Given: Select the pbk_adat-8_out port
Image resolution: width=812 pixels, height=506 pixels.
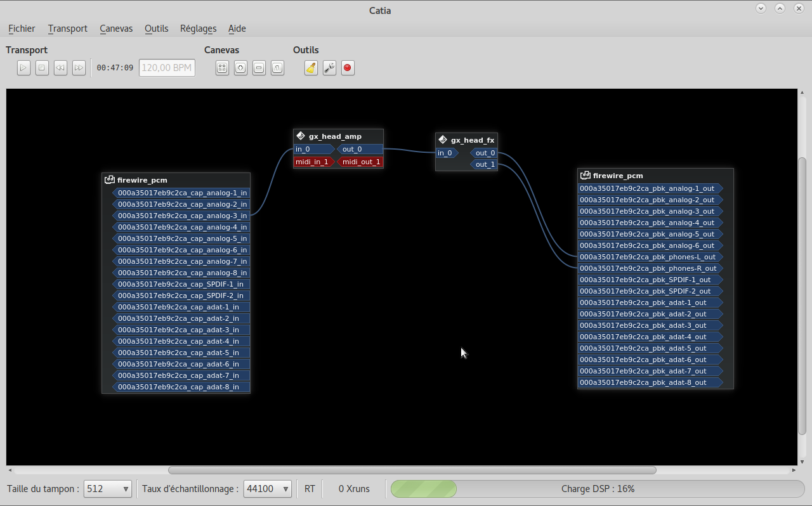Looking at the screenshot, I should pos(651,382).
